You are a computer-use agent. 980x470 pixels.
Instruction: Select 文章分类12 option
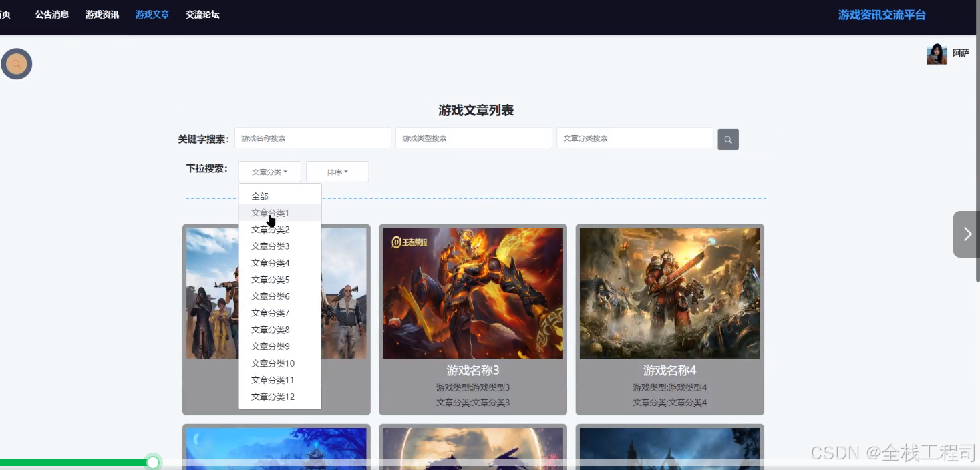coord(280,397)
